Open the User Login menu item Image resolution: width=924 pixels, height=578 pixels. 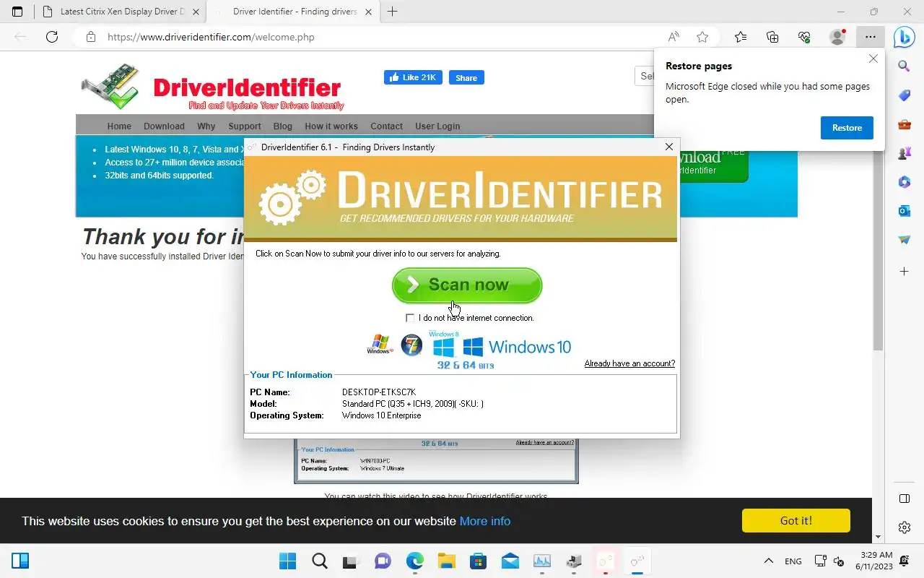click(x=437, y=126)
